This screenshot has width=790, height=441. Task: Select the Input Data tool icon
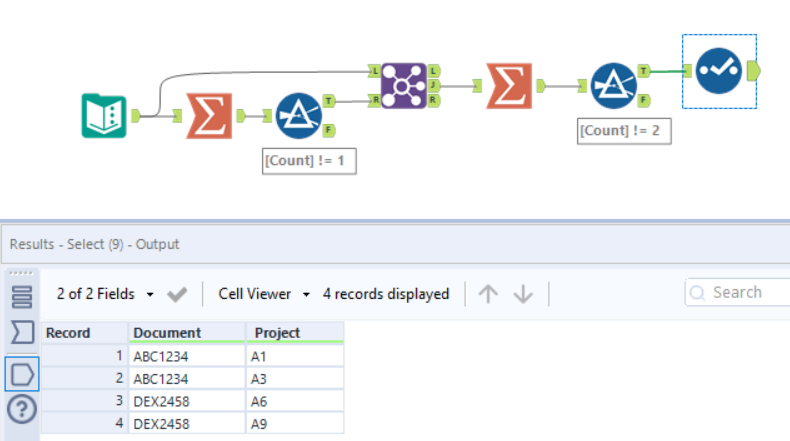(103, 115)
